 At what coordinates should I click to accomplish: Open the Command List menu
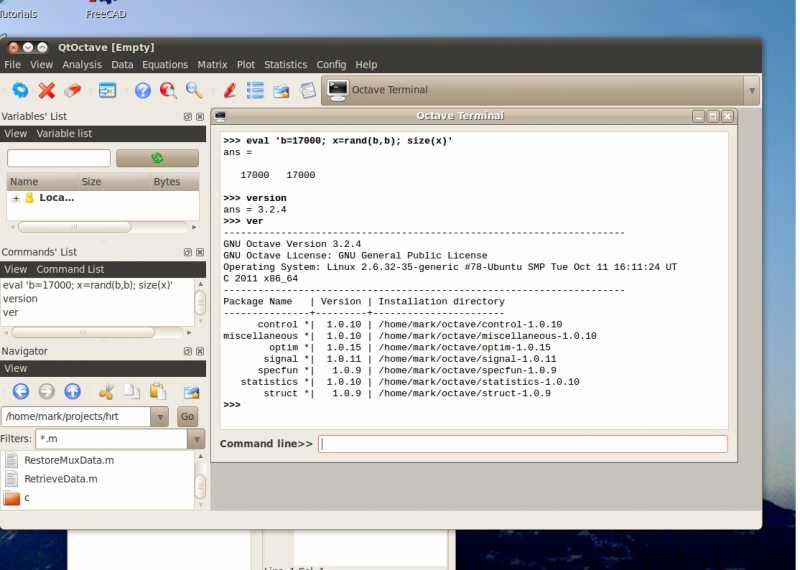click(x=70, y=269)
